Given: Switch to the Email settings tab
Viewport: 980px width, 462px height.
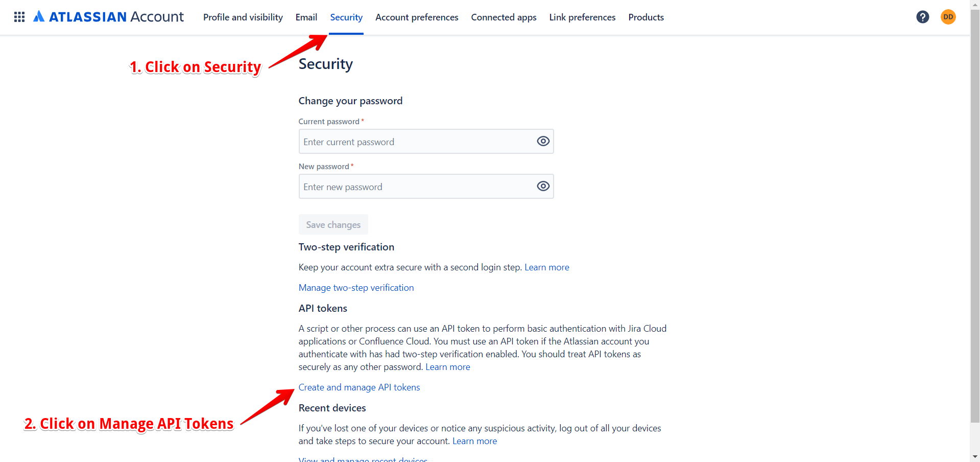Looking at the screenshot, I should pos(306,17).
